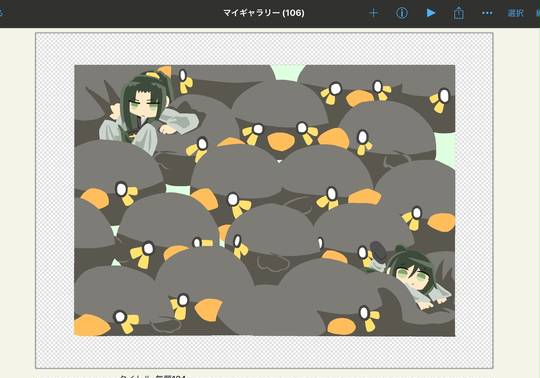Tap the pale green patch on the artwork's right edge
540x378 pixels.
point(445,149)
